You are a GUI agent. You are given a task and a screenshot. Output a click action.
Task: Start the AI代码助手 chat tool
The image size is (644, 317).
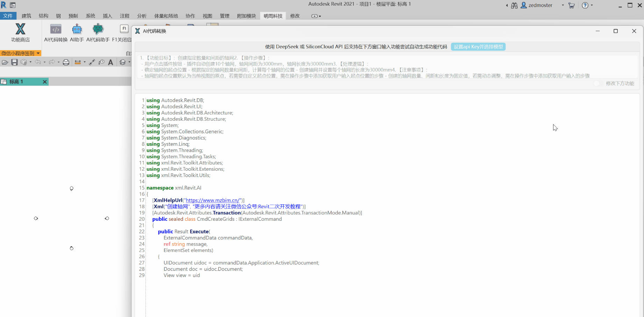tap(98, 32)
